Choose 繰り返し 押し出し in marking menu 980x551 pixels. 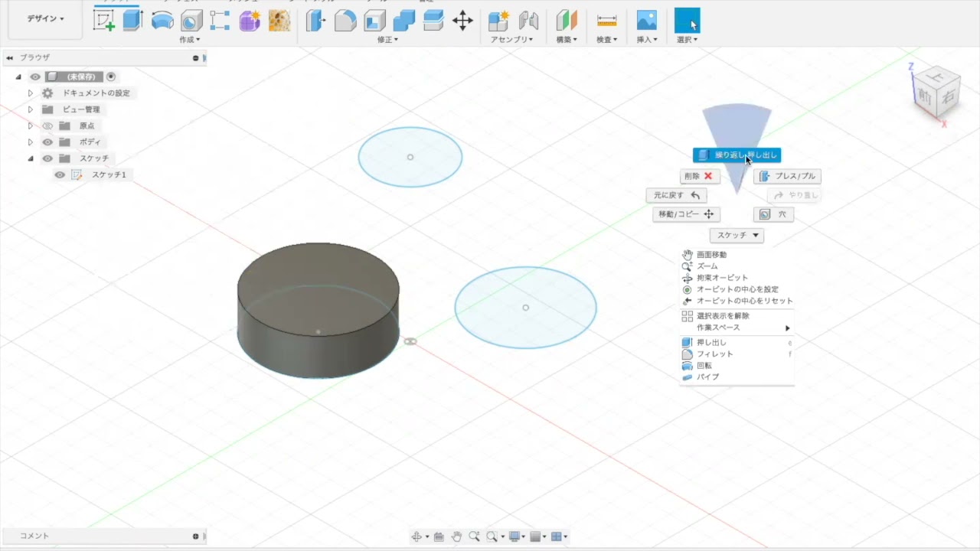coord(737,155)
